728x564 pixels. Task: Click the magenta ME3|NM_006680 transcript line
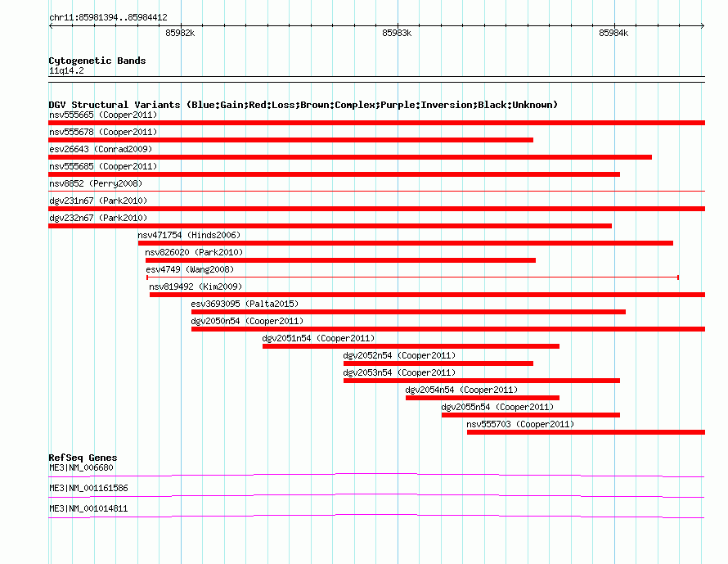[x=376, y=475]
